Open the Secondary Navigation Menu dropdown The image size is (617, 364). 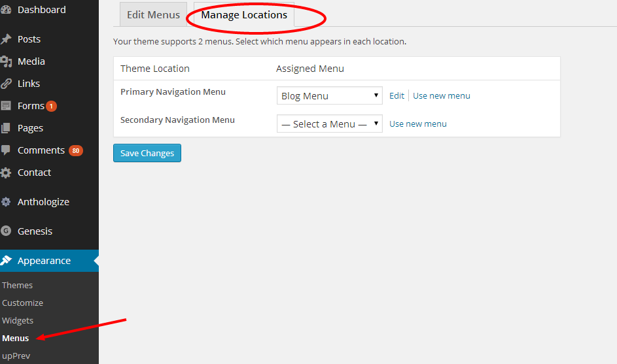coord(329,124)
